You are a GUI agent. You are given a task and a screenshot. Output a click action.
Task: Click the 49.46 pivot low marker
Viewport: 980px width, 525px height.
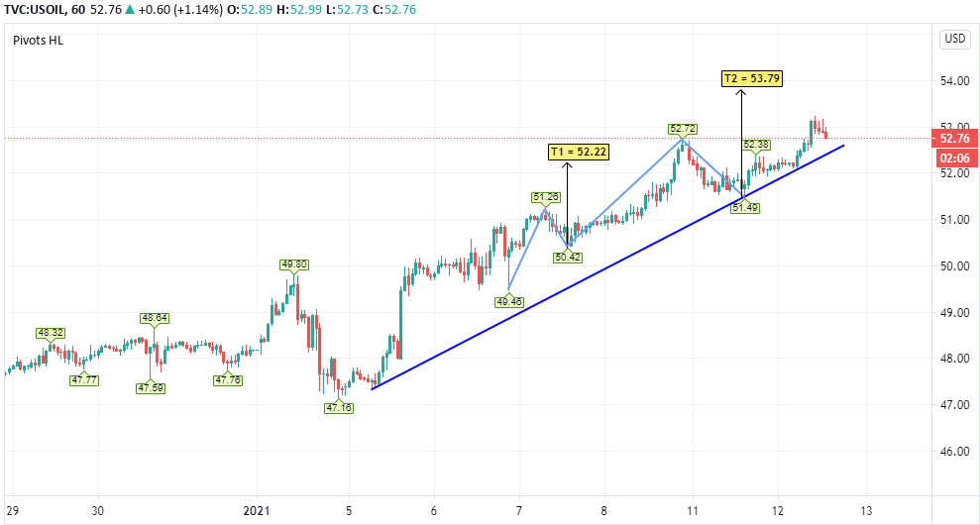[x=508, y=300]
